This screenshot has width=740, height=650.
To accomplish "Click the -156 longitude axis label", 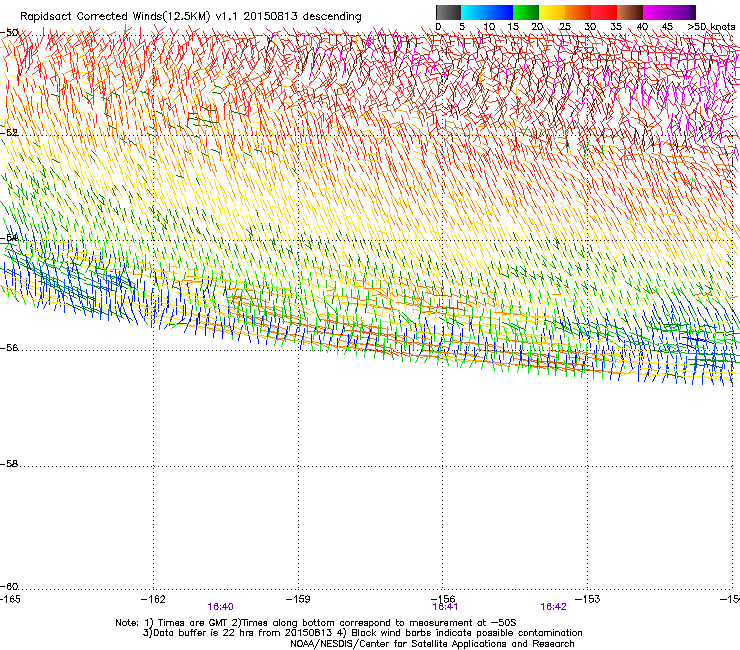I will pyautogui.click(x=443, y=599).
